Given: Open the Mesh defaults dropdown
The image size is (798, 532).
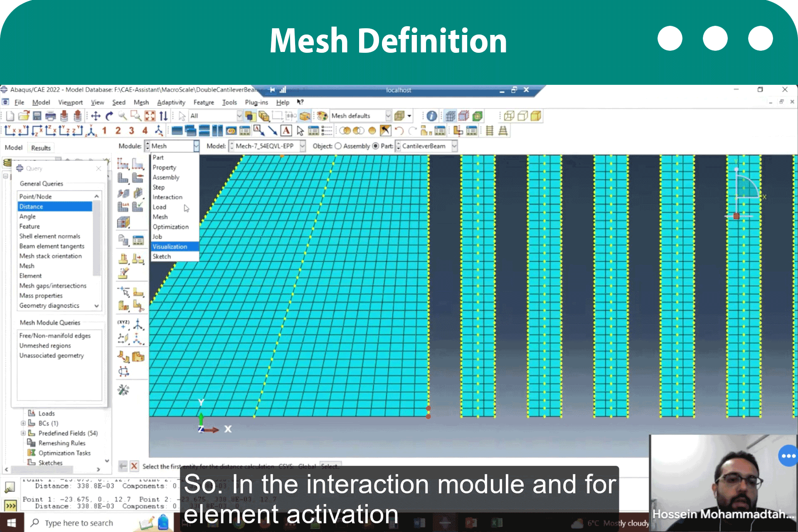Looking at the screenshot, I should [x=388, y=116].
